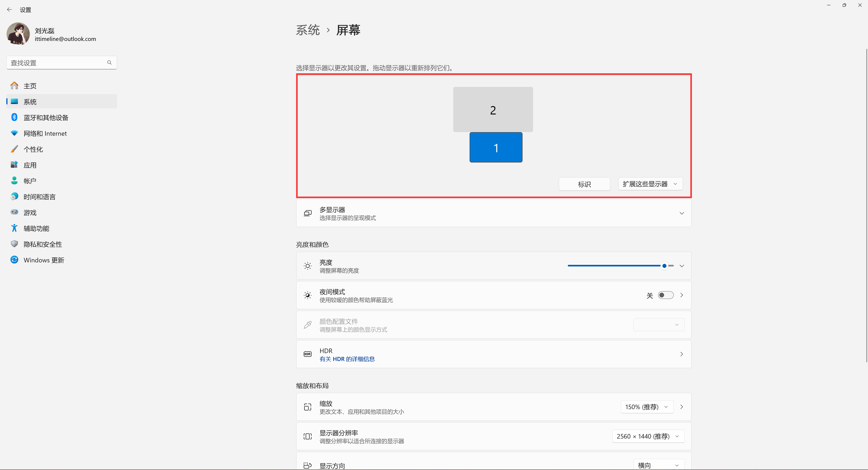Click the 隐私和安全性 shield icon
The width and height of the screenshot is (868, 470).
coord(14,244)
